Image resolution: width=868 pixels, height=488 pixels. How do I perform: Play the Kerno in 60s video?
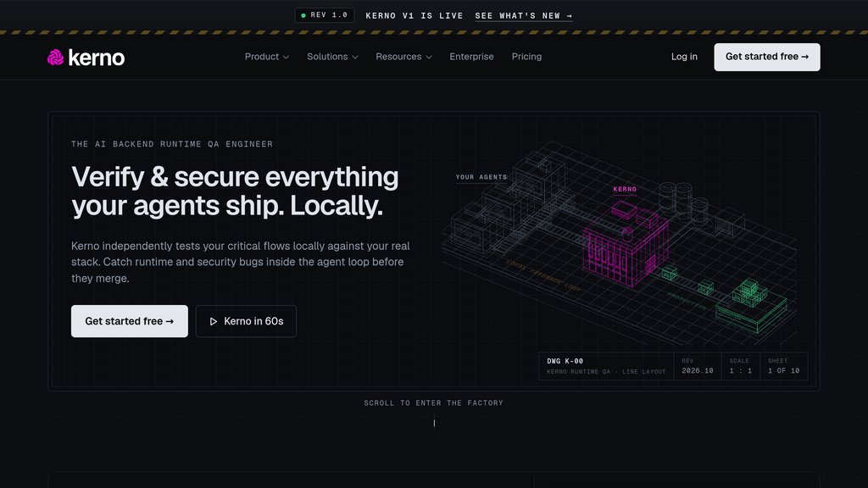pos(247,321)
